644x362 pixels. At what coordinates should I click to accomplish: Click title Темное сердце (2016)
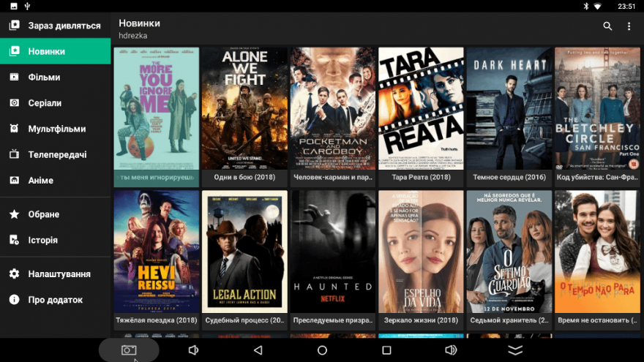tap(509, 177)
